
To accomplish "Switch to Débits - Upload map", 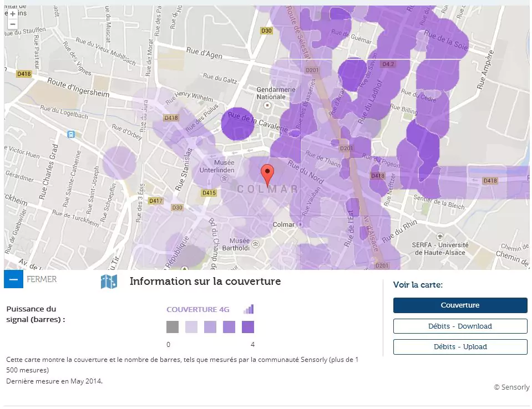I will [x=460, y=347].
